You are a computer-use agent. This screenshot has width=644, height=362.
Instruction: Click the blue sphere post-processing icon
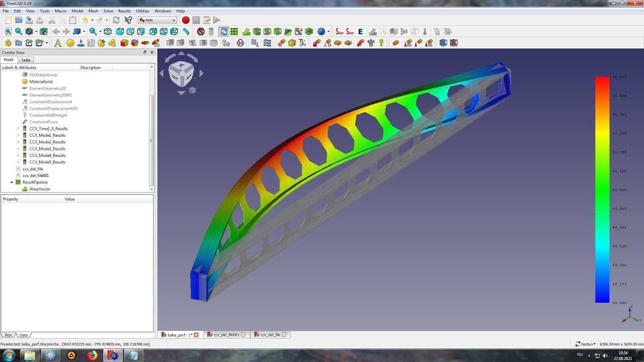click(x=321, y=31)
